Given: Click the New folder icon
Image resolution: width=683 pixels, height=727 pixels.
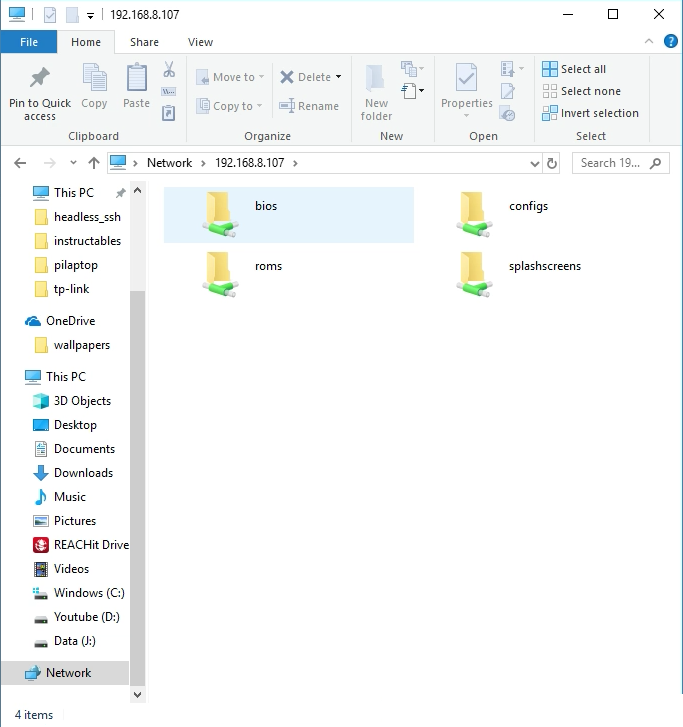Looking at the screenshot, I should pyautogui.click(x=375, y=77).
